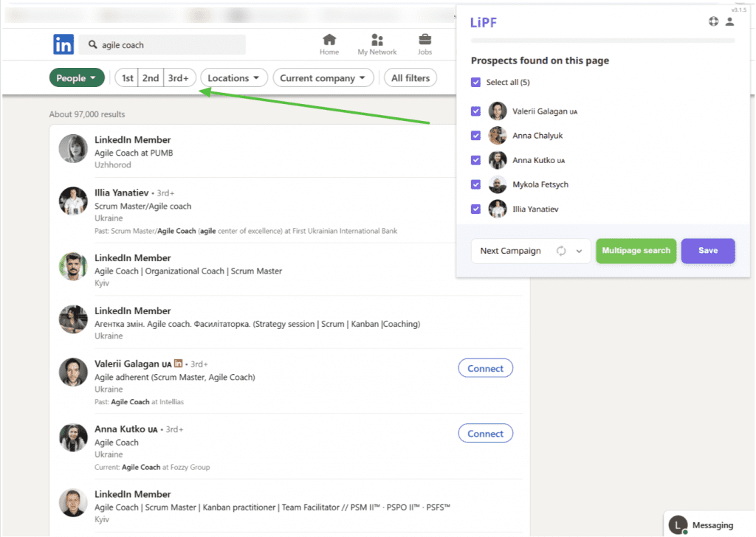
Task: Open the Next Campaign dropdown chevron
Action: 579,251
